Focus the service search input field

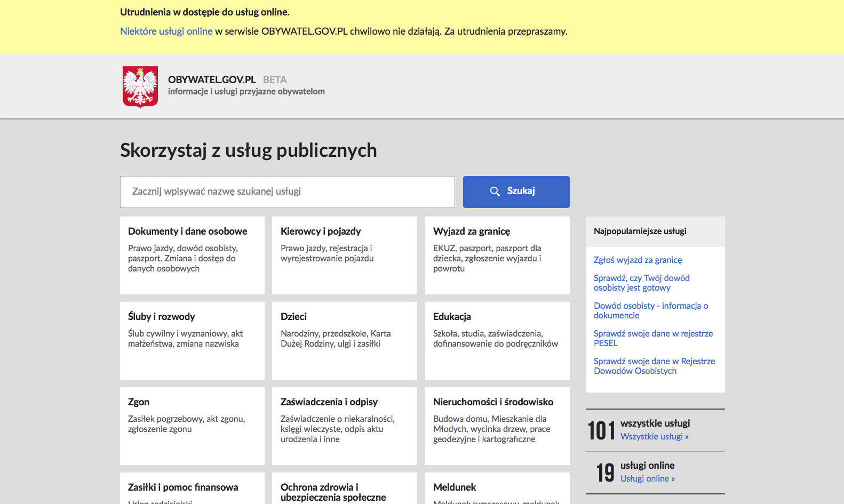click(288, 192)
